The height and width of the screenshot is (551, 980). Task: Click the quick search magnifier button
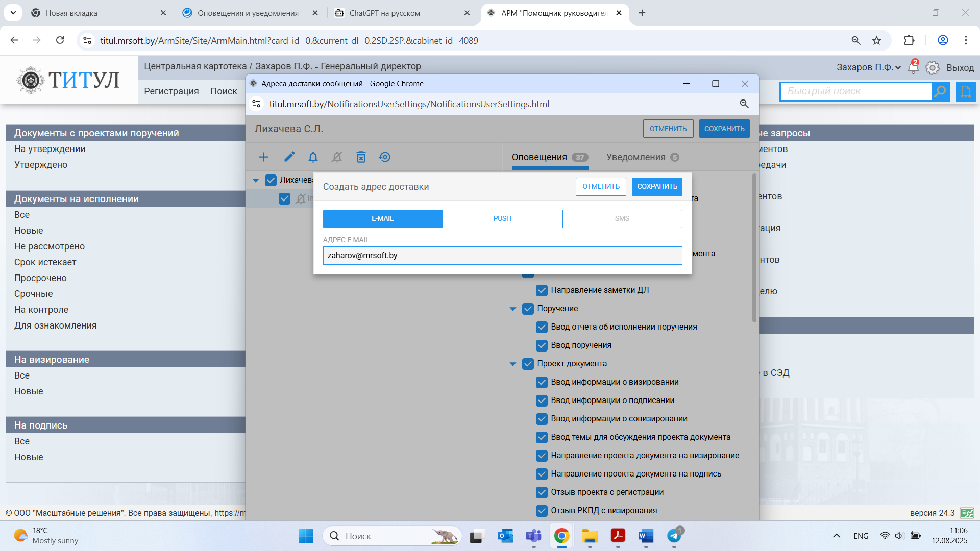click(x=940, y=91)
